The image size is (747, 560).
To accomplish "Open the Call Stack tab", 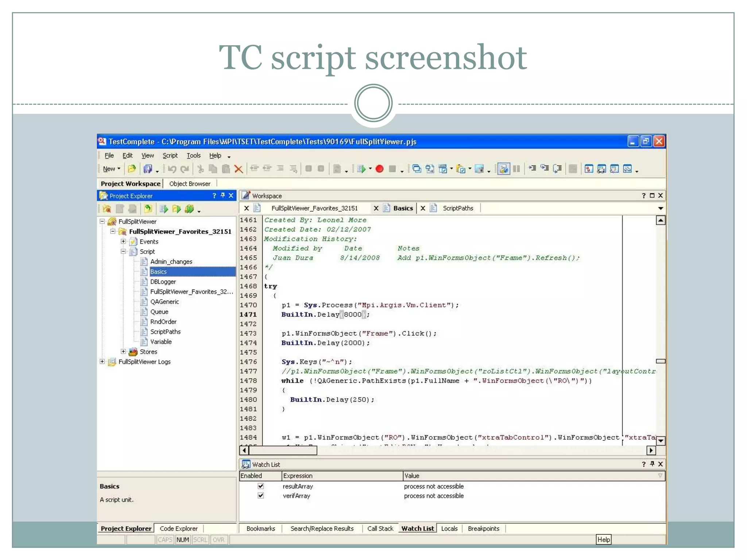I will pos(380,528).
